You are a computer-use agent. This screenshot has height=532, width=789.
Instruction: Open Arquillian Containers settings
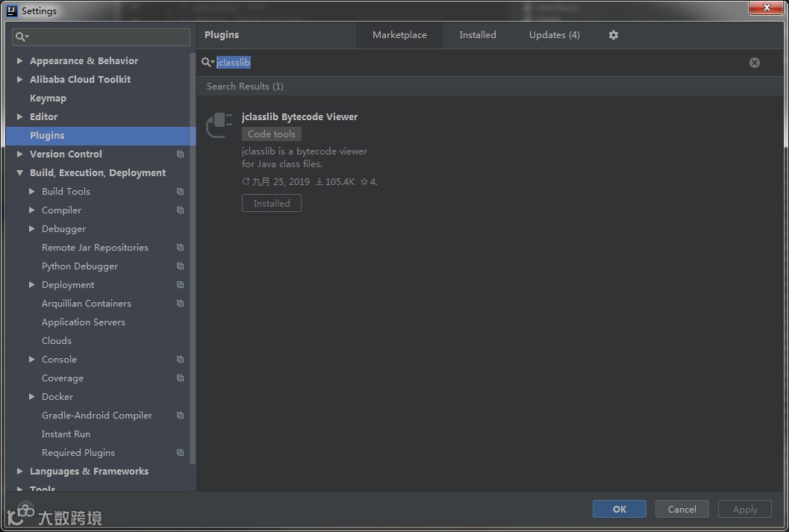[x=87, y=303]
